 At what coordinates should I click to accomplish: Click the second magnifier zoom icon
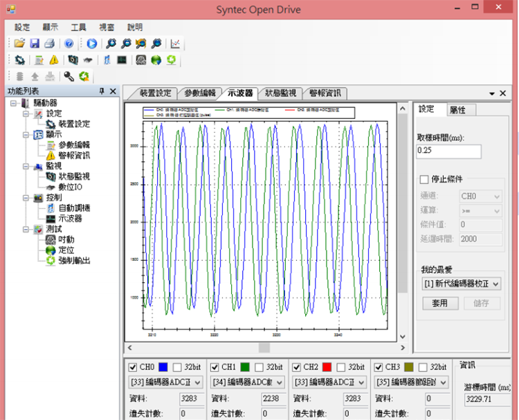click(126, 44)
